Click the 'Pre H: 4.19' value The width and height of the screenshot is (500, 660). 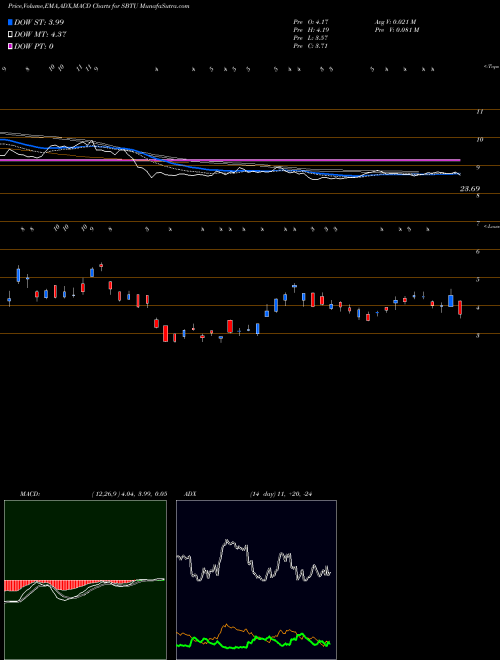311,29
